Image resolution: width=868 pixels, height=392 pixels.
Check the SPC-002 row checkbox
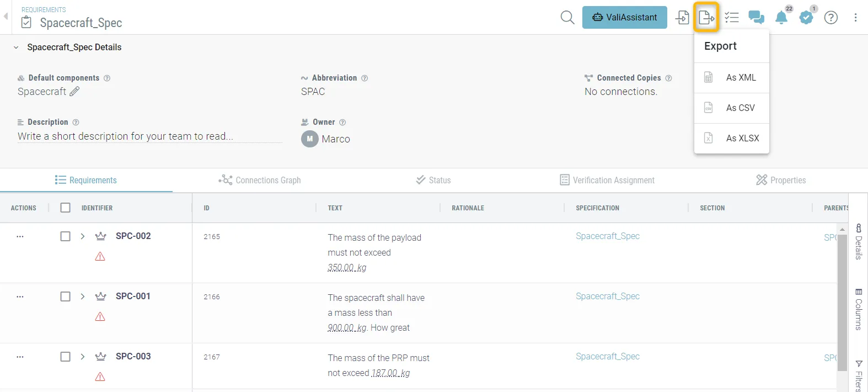[x=65, y=236]
